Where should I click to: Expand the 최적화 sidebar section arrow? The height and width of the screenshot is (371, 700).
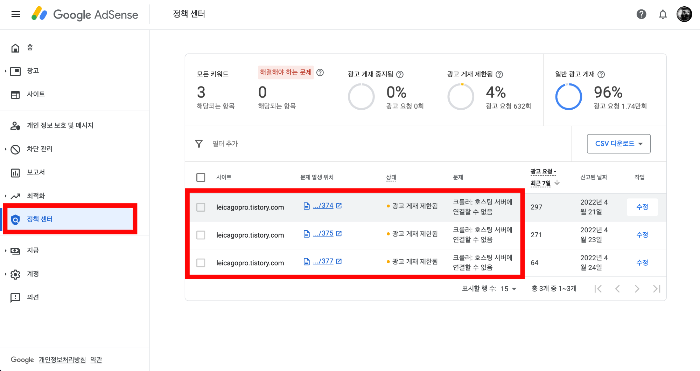[x=5, y=196]
